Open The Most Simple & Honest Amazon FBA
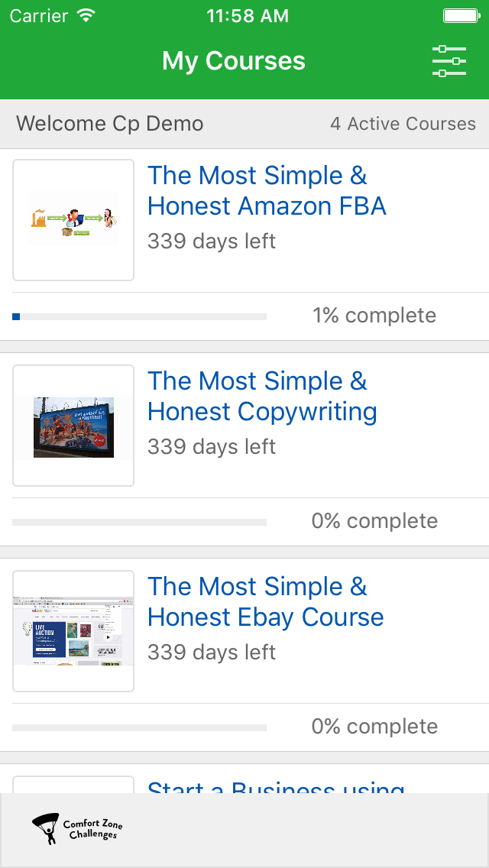This screenshot has height=868, width=489. pyautogui.click(x=267, y=191)
